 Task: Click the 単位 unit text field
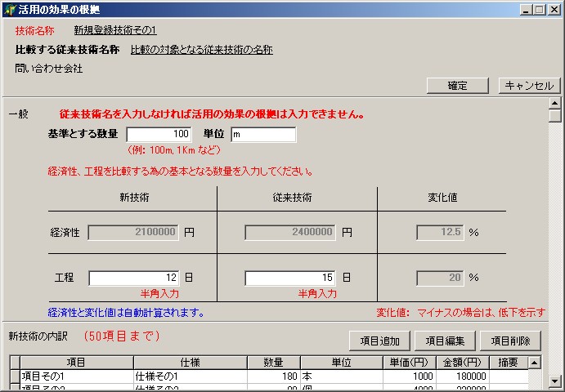click(262, 134)
